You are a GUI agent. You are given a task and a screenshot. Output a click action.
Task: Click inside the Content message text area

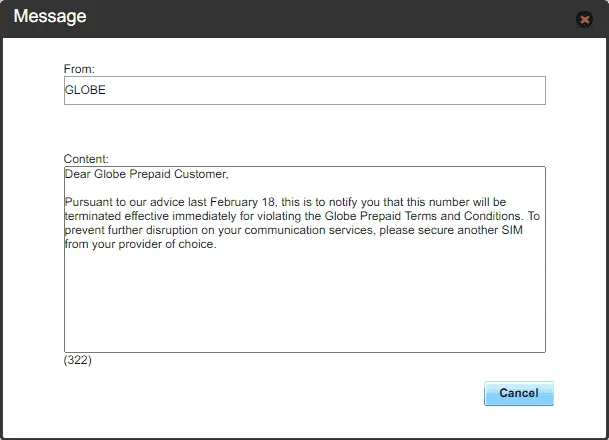tap(304, 259)
